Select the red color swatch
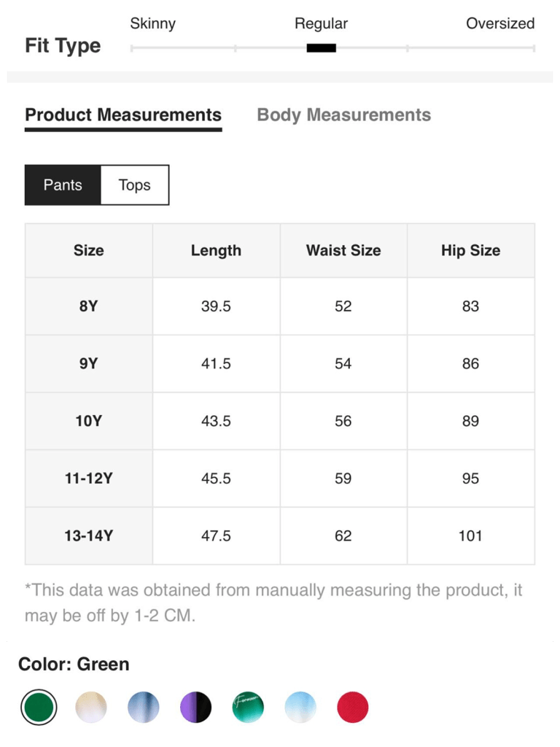Screen dimensions: 560x747 pos(353,708)
